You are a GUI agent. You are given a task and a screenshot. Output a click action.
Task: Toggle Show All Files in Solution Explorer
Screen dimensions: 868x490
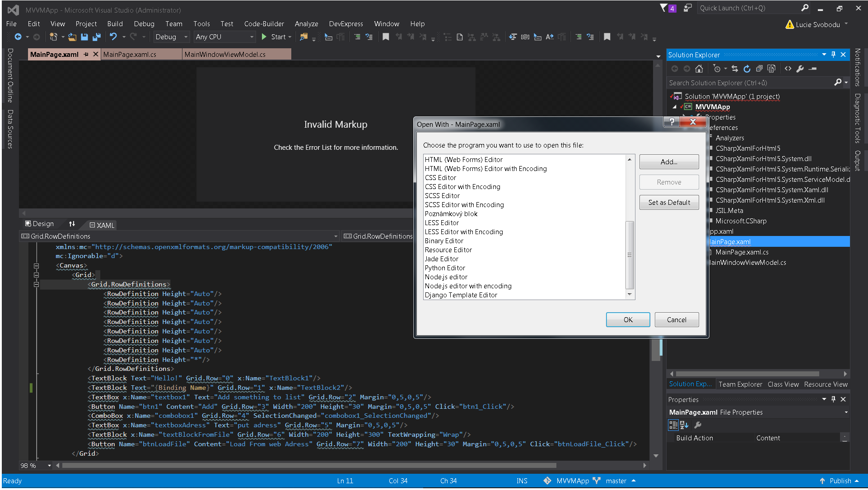(771, 69)
